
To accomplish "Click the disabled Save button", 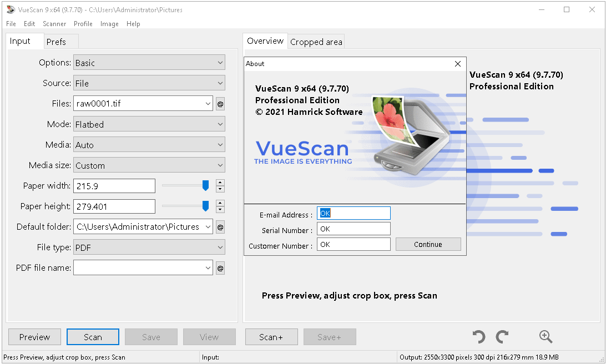I will click(x=151, y=337).
